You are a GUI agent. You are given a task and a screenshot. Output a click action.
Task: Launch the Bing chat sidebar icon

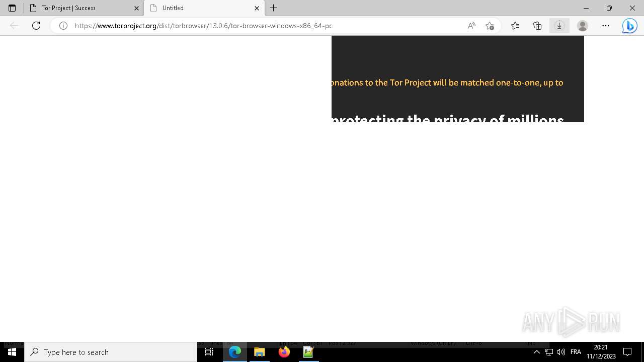(x=629, y=26)
